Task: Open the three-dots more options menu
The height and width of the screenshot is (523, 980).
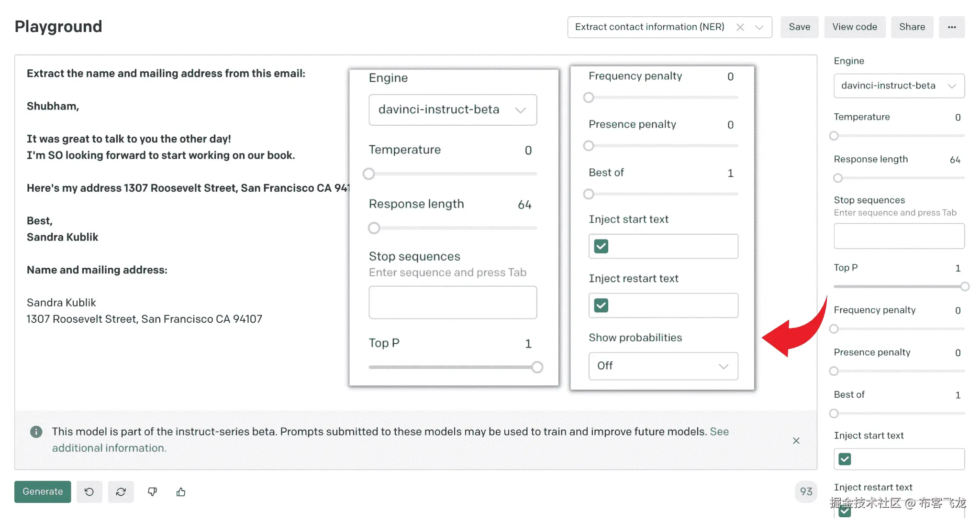Action: coord(951,27)
